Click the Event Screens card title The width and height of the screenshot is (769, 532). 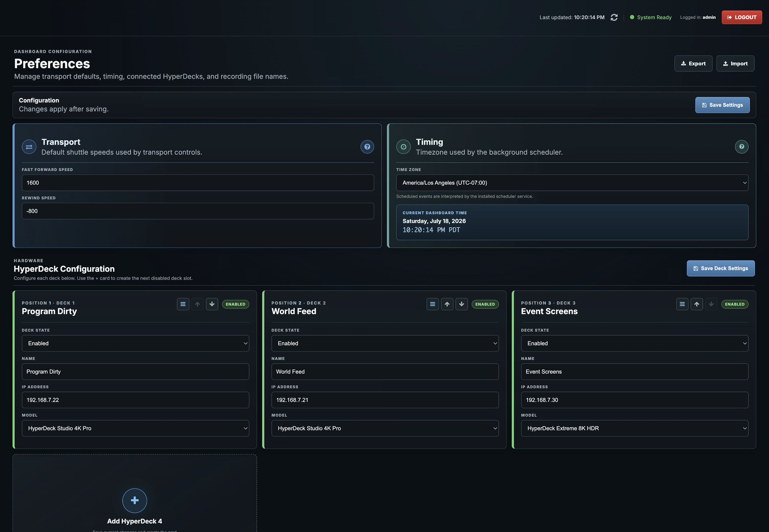pyautogui.click(x=549, y=311)
